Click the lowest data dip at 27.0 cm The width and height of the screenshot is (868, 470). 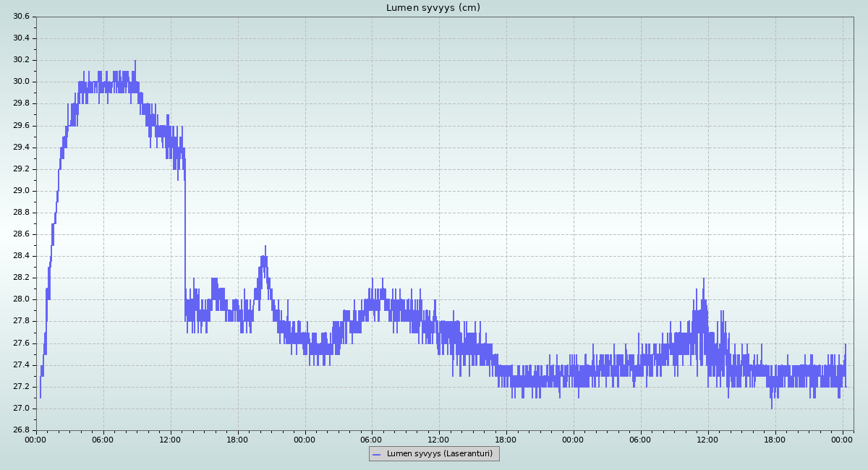(x=772, y=408)
